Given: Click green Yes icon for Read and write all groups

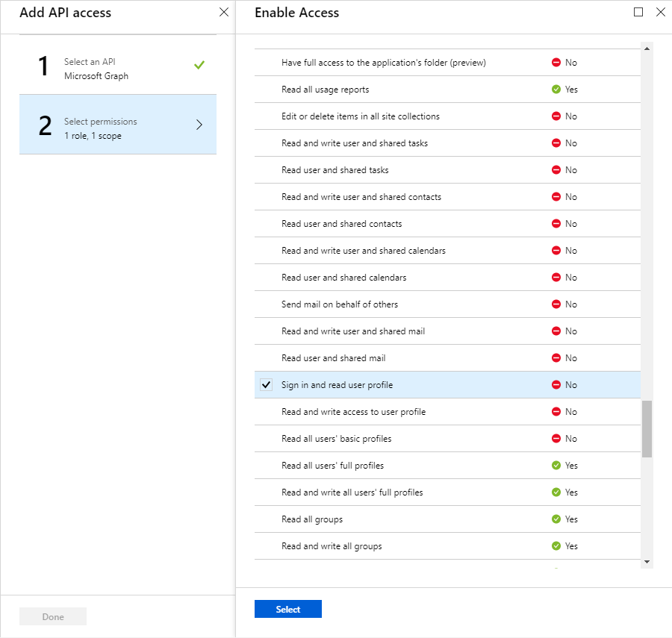Looking at the screenshot, I should 556,546.
